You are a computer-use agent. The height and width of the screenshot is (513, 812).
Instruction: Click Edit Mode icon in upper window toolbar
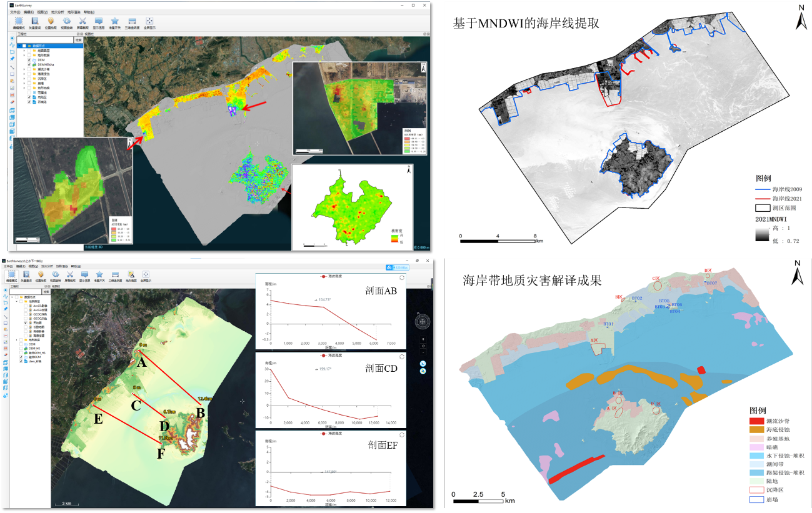(x=18, y=22)
